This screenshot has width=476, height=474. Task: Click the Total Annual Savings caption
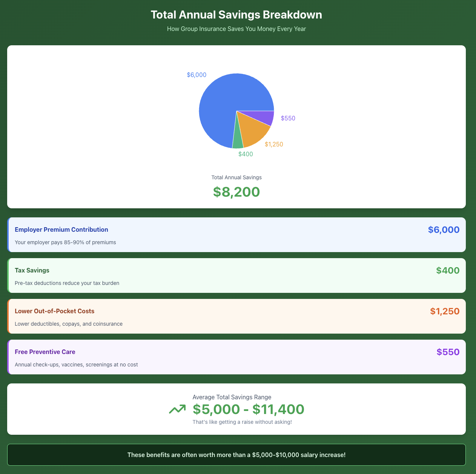pyautogui.click(x=236, y=177)
